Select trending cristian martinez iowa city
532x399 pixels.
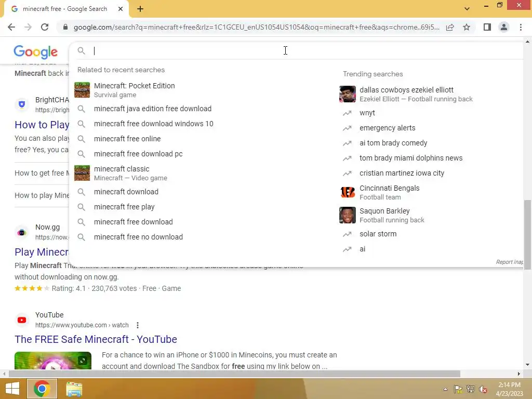pyautogui.click(x=429, y=173)
